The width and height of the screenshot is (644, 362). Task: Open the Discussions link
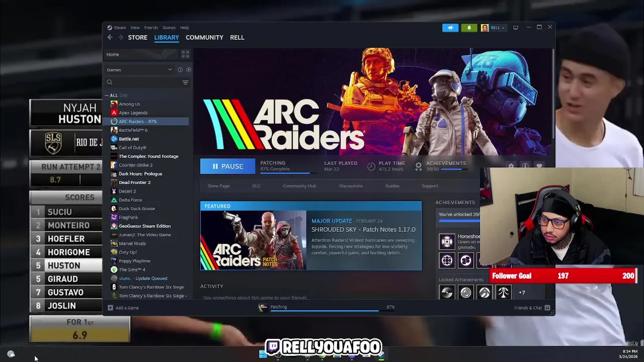(351, 186)
